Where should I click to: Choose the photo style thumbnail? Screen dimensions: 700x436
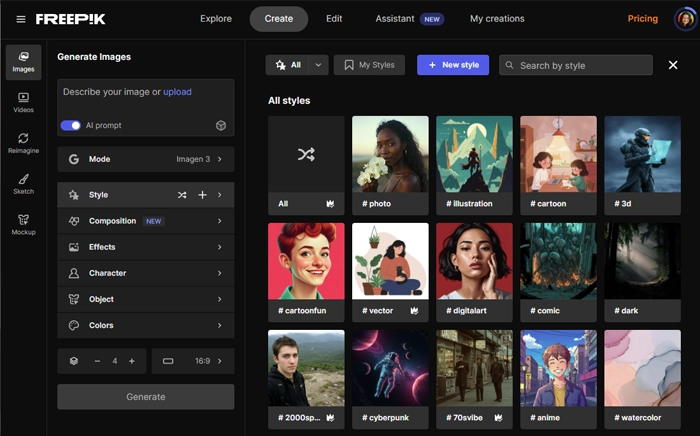(x=390, y=154)
